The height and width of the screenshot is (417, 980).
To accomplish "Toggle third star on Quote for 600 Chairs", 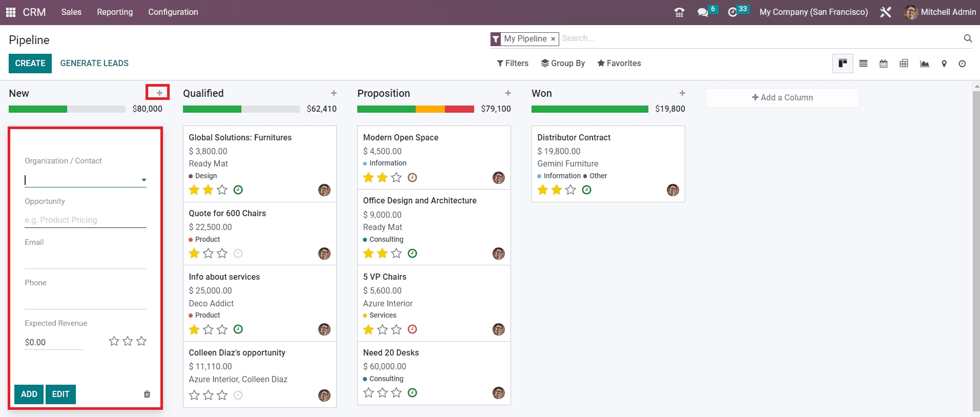I will [222, 254].
